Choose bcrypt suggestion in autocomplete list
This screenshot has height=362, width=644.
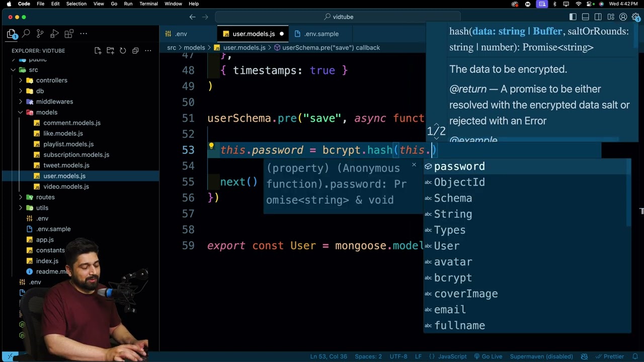(527, 278)
